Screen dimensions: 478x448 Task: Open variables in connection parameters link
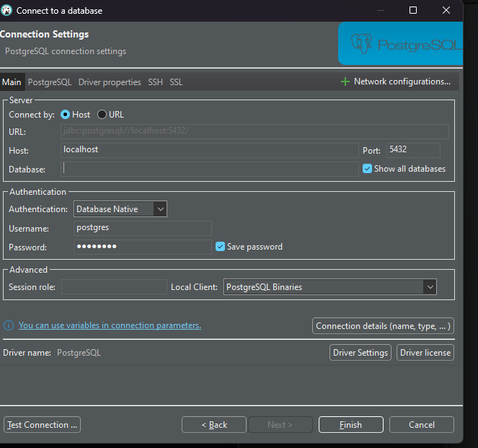[x=110, y=325]
